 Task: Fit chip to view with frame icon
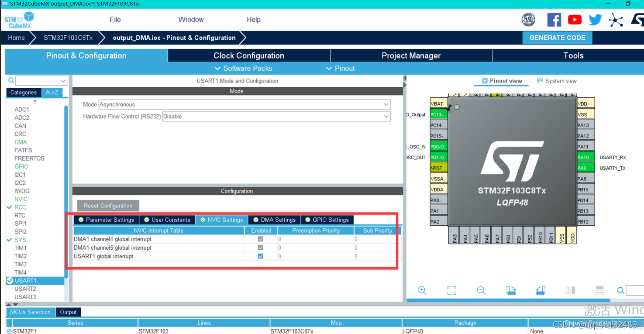(x=451, y=290)
